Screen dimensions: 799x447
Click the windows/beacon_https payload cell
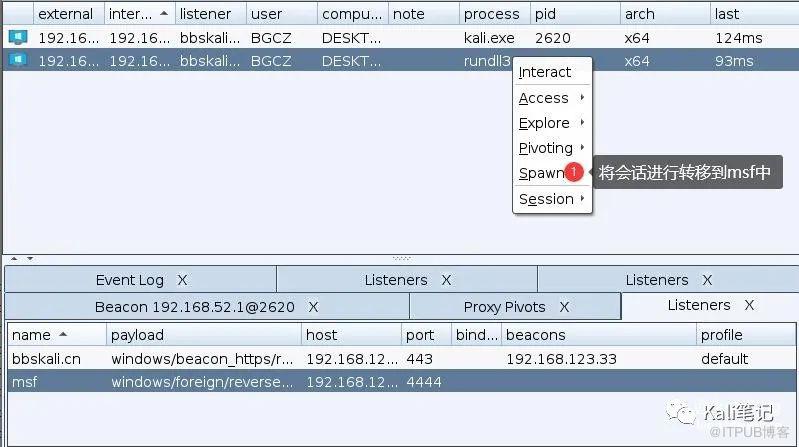[x=202, y=359]
